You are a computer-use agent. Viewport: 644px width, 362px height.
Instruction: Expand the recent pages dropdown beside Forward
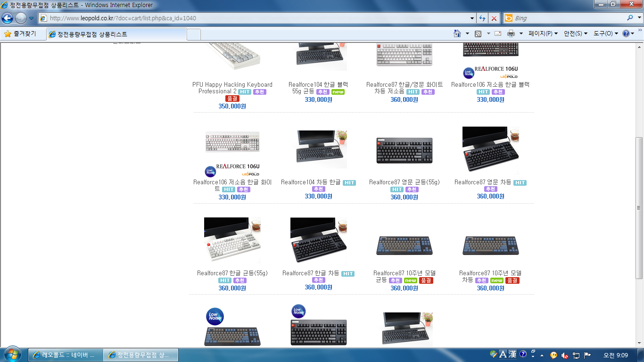click(x=32, y=18)
